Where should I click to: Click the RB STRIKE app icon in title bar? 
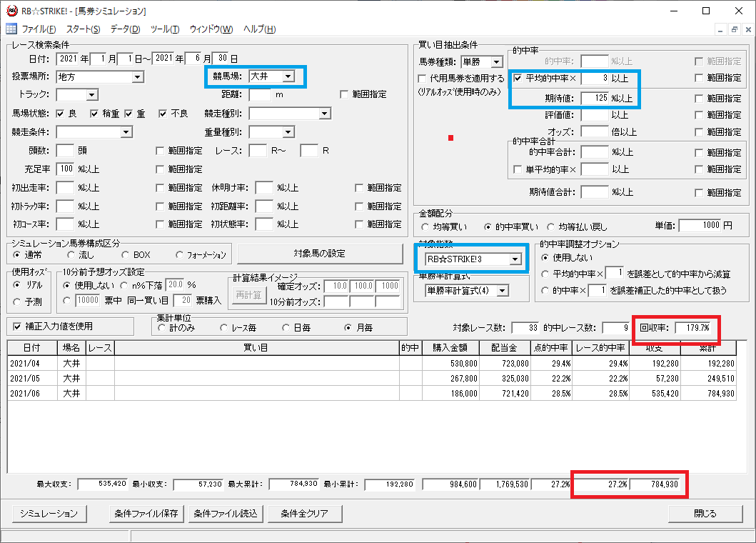11,11
